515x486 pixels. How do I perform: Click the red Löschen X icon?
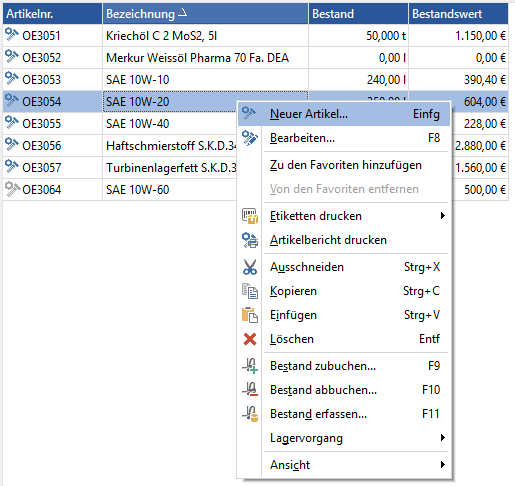(x=250, y=339)
